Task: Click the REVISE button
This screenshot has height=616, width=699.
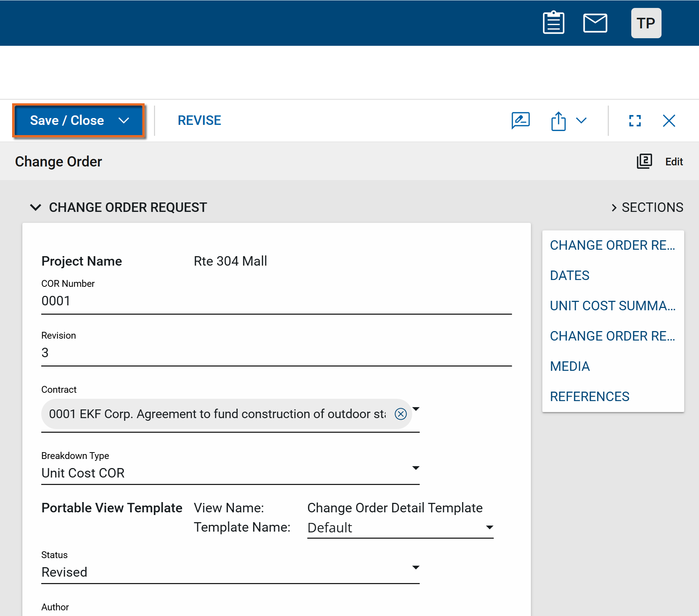Action: coord(199,121)
